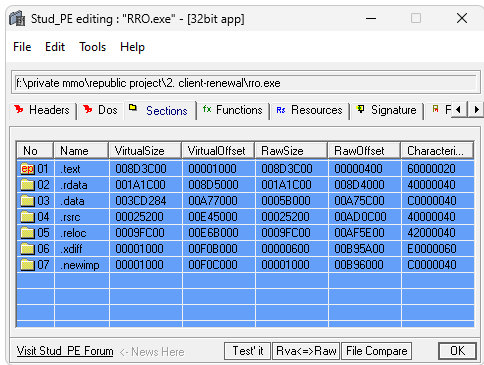Click VirtualOffset value 00E45000
Screen dimensions: 484x365
click(x=213, y=217)
